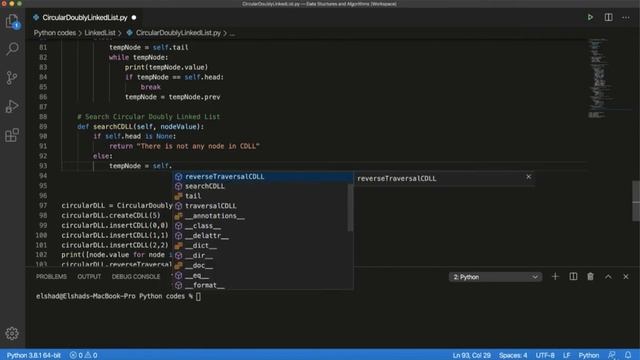Viewport: 640px width, 360px height.
Task: Click the comment on line 88
Action: click(149, 117)
